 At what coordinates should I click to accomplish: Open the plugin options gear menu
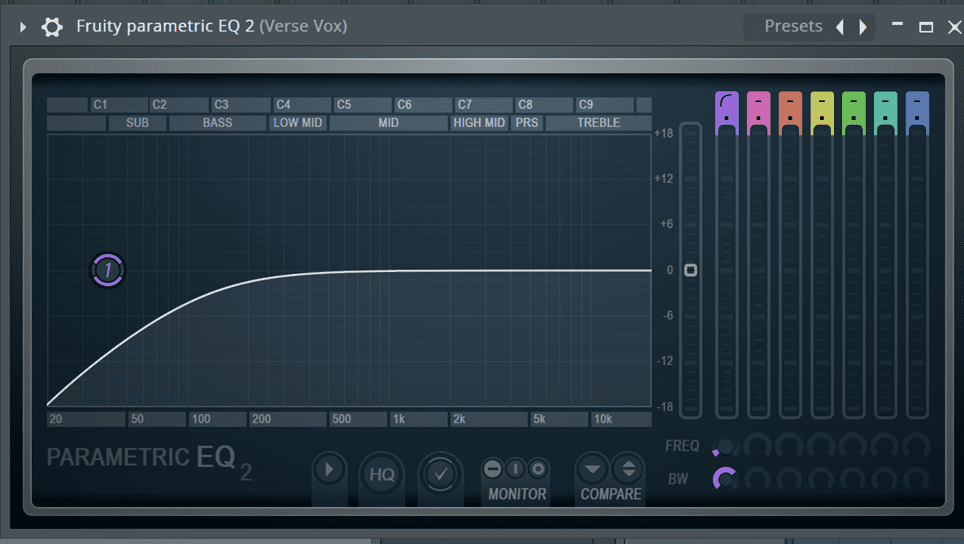tap(52, 26)
